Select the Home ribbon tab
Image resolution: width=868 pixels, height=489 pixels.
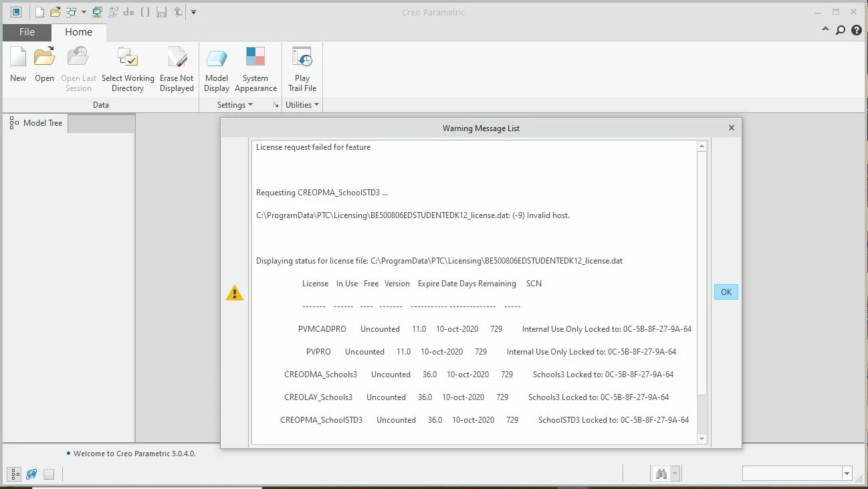tap(78, 32)
